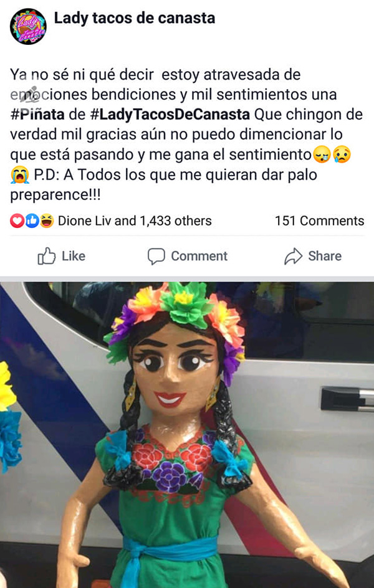
Task: Click the speech bubble Comment icon
Action: coord(156,257)
